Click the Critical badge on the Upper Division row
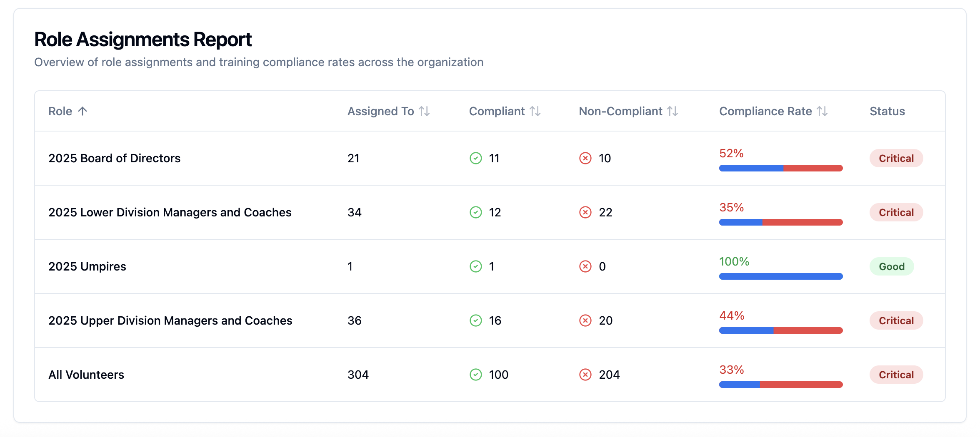Image resolution: width=980 pixels, height=437 pixels. tap(896, 320)
